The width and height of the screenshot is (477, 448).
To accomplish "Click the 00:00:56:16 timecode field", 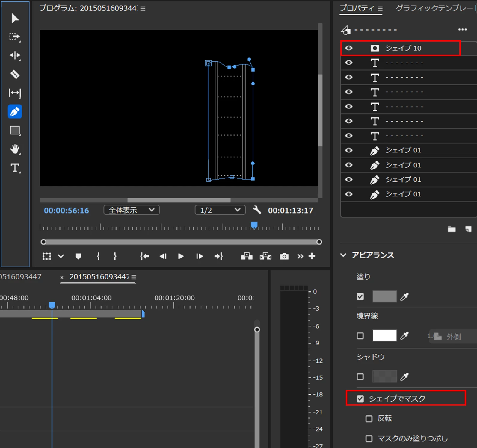I will pos(67,211).
